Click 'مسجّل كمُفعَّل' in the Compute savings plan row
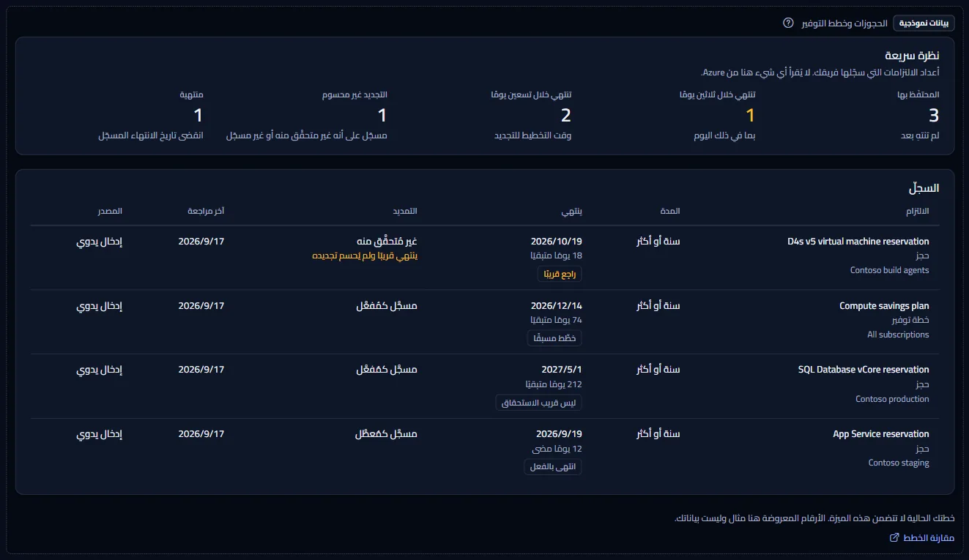The height and width of the screenshot is (560, 969). pos(387,306)
